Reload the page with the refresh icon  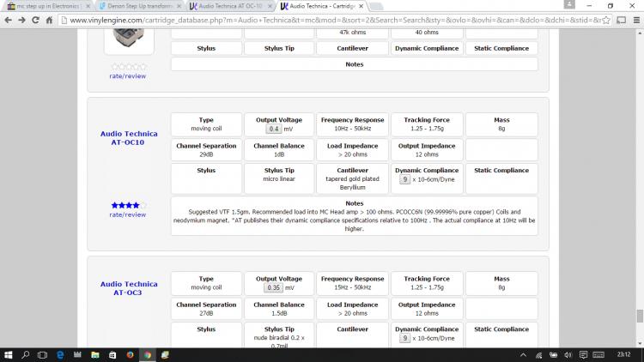click(35, 20)
